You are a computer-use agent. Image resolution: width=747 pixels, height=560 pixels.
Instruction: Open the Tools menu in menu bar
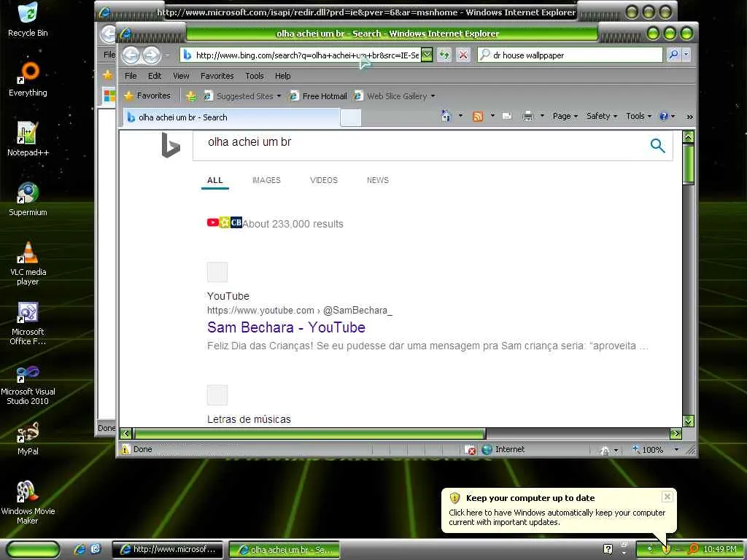tap(255, 76)
